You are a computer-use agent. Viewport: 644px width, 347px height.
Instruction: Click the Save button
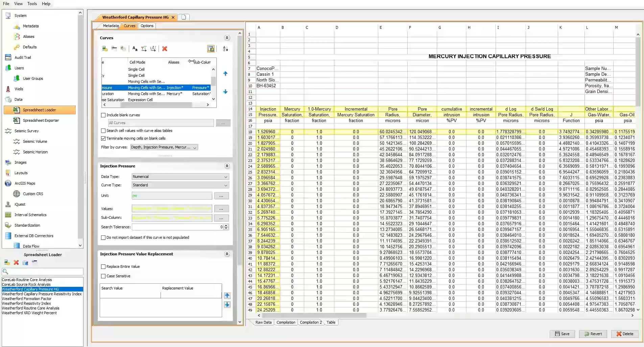(x=562, y=334)
